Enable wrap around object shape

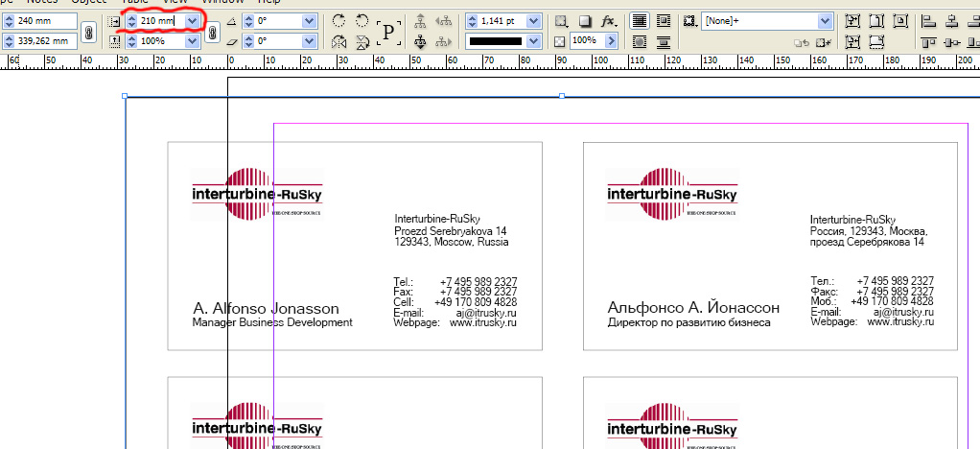pyautogui.click(x=639, y=42)
